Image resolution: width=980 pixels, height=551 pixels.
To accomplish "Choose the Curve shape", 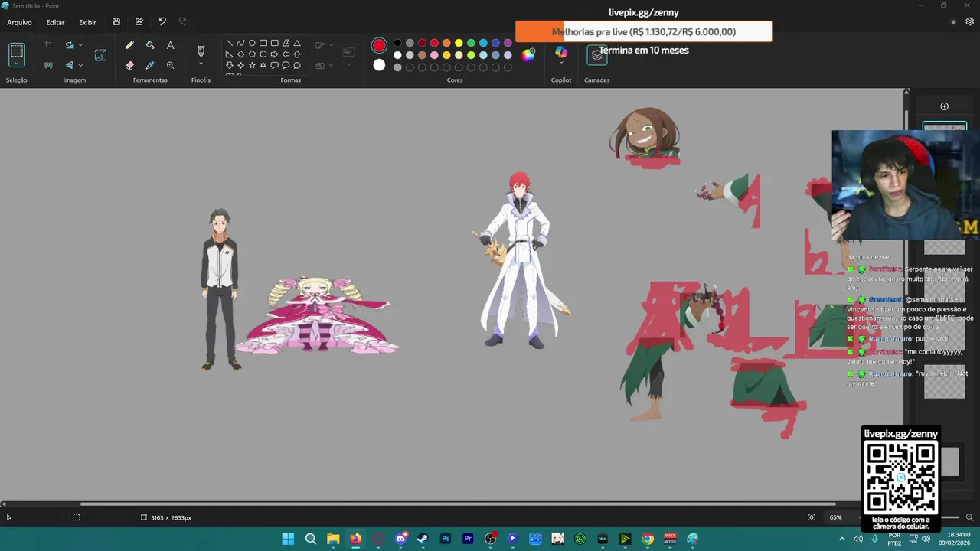I will click(x=240, y=43).
